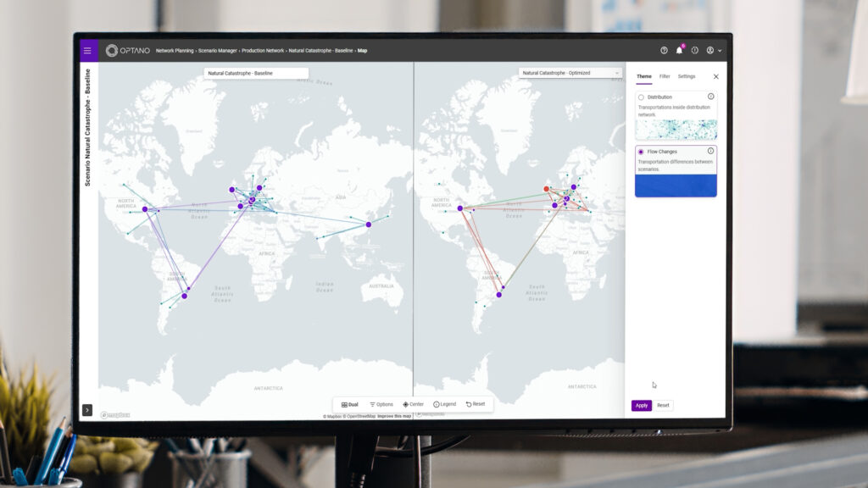Open the hamburger menu in purple corner
This screenshot has height=488, width=868.
coord(87,51)
